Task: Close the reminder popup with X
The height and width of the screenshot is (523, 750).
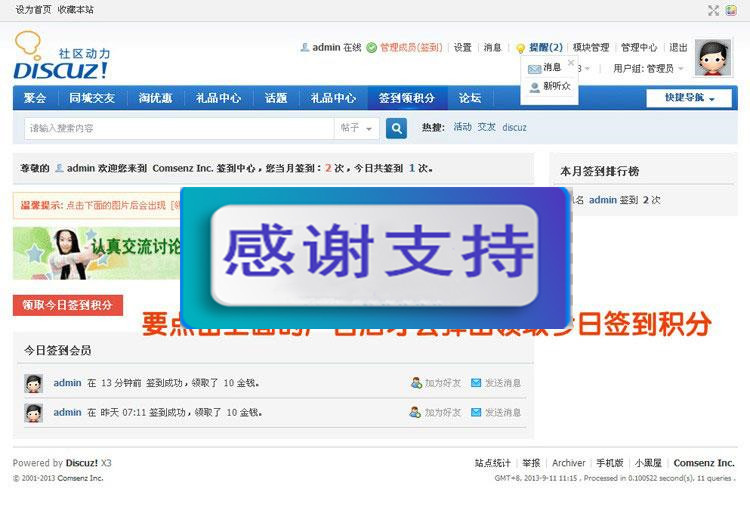Action: point(571,63)
